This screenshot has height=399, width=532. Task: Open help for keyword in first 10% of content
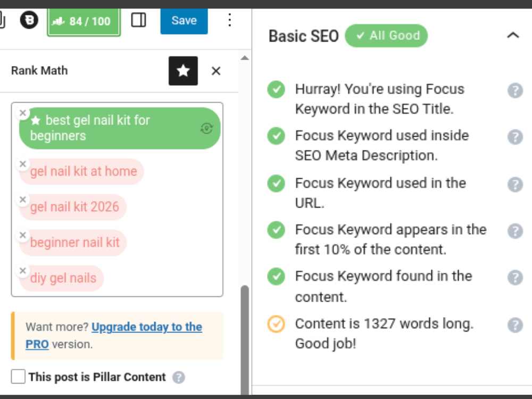[515, 231]
